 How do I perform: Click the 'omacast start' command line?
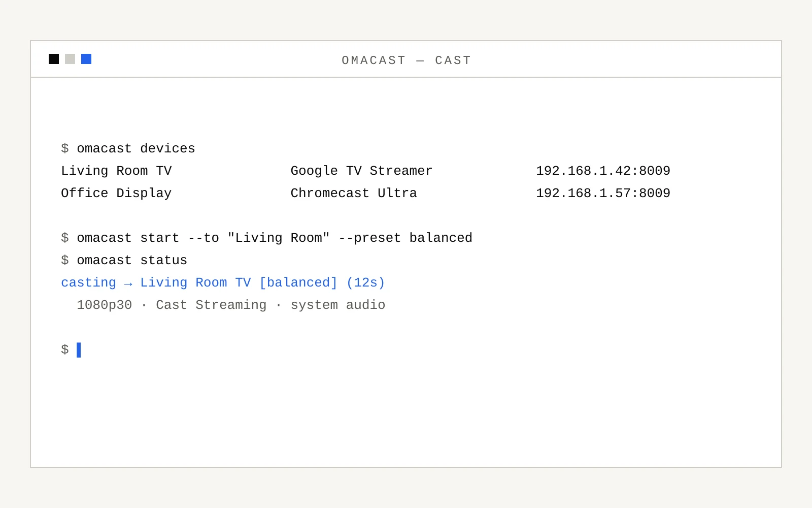266,238
